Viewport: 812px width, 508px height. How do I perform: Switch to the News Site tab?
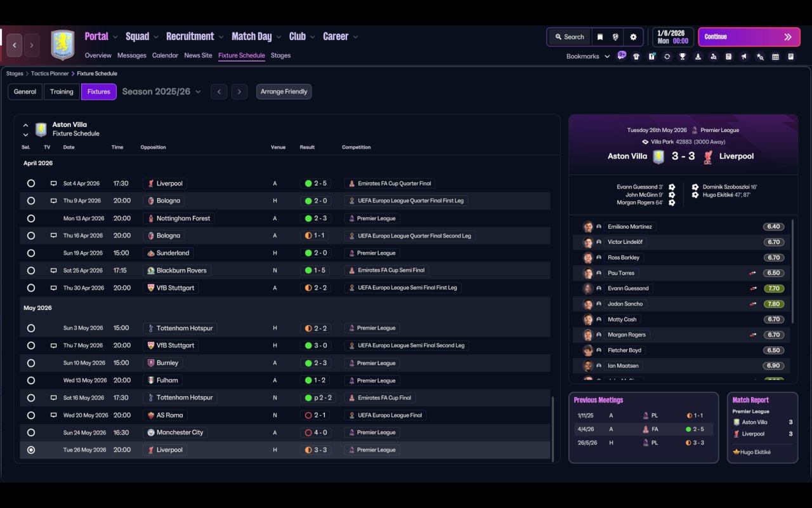tap(198, 55)
